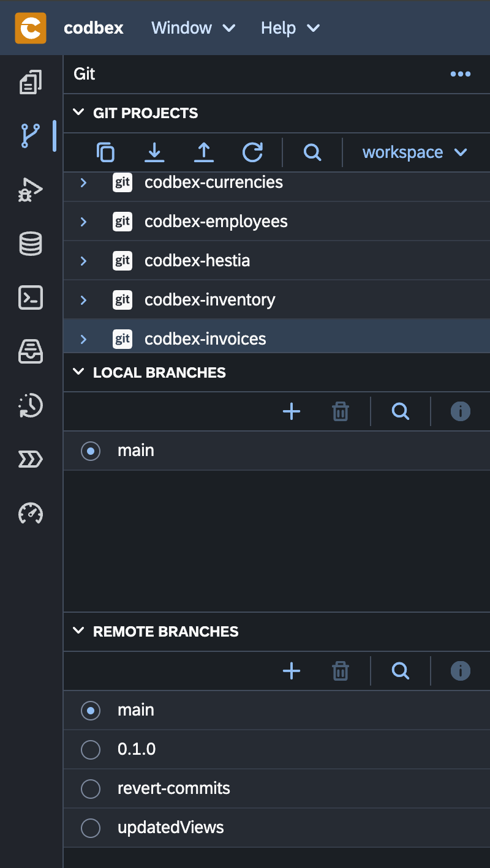
Task: Add a new local branch
Action: tap(292, 411)
